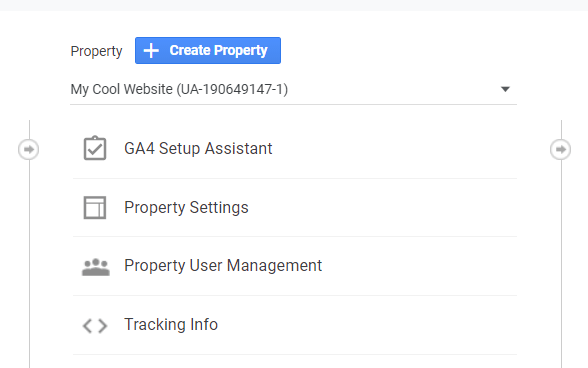Click blank area of Property Settings row
This screenshot has width=588, height=368.
[382, 207]
